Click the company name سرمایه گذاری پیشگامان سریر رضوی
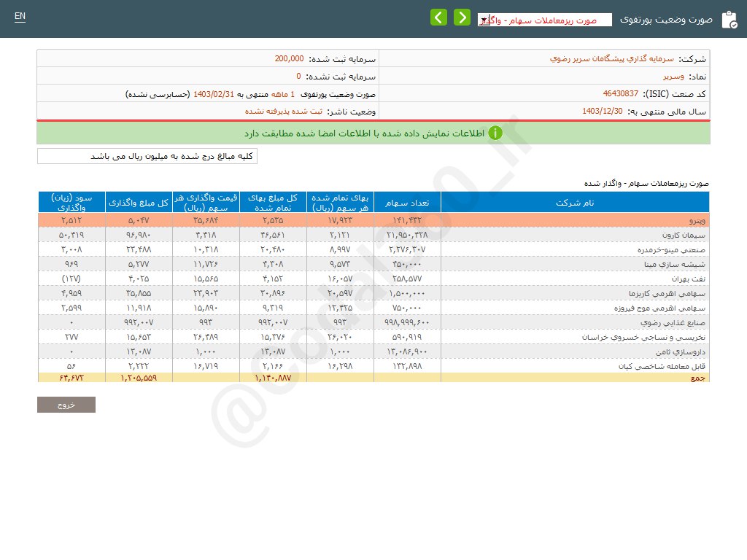Image resolution: width=747 pixels, height=560 pixels. pyautogui.click(x=612, y=59)
